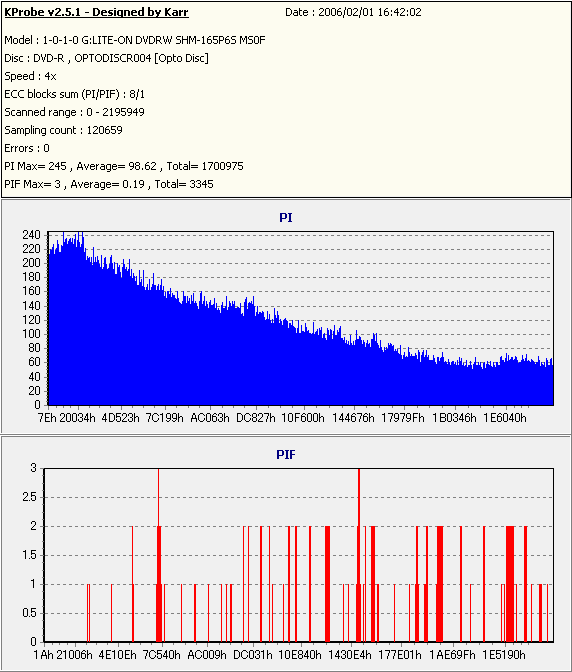Click the Disc OPTODISCR004 info line
The width and height of the screenshot is (572, 672).
[106, 58]
